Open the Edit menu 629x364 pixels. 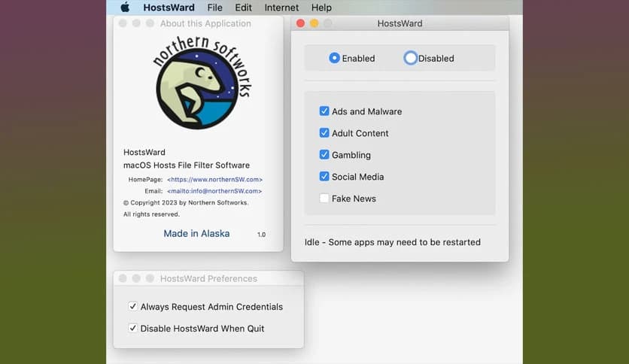243,8
